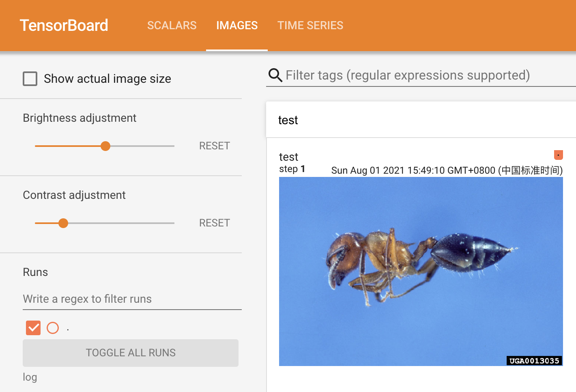Click the TensorBoard logo title
The height and width of the screenshot is (392, 576).
tap(64, 25)
